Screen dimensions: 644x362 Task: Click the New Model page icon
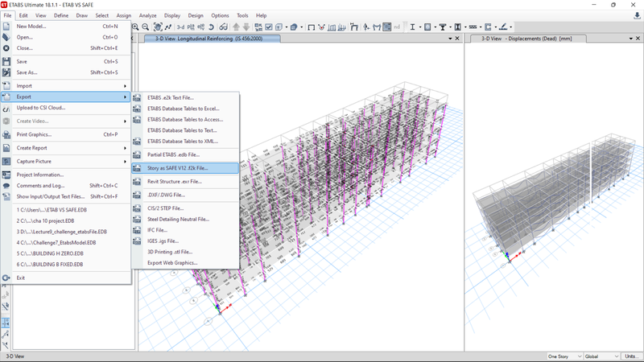[6, 27]
